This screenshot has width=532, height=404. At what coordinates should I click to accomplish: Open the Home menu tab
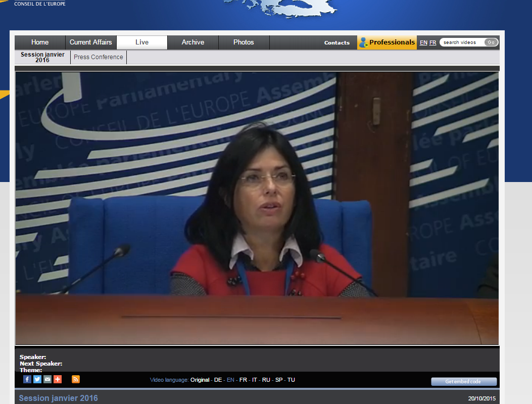tap(40, 42)
